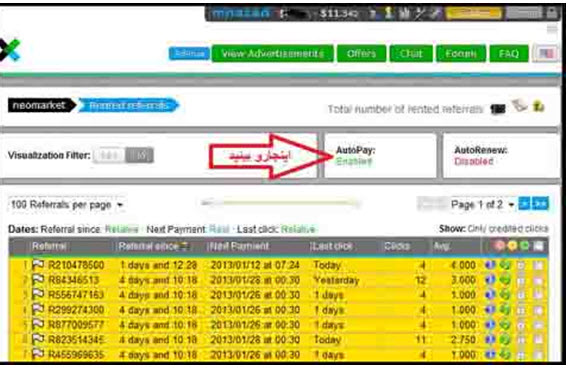Sort by the Next Payment column
Image resolution: width=571 pixels, height=370 pixels.
click(239, 246)
